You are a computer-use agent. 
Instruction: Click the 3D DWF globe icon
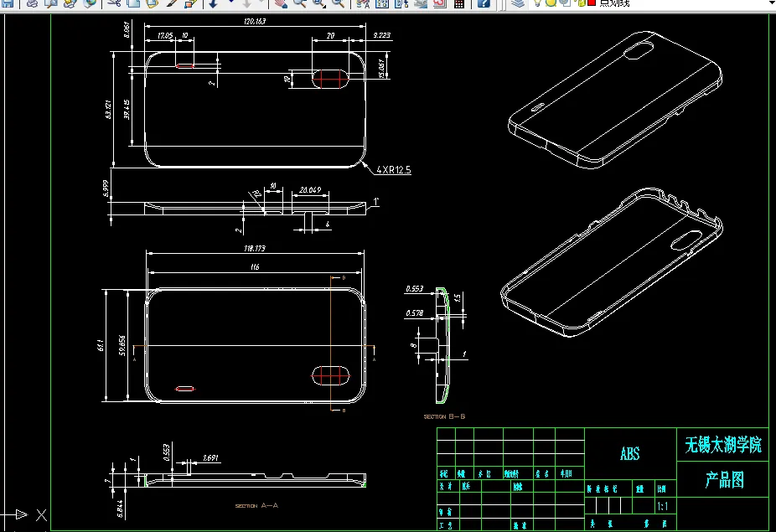coord(90,3)
